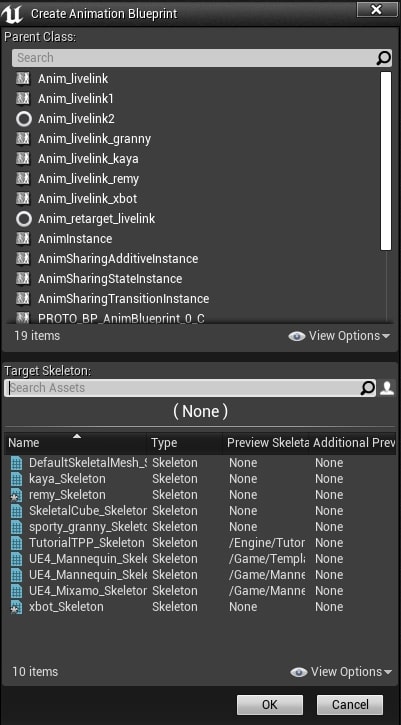401x725 pixels.
Task: Open View Options for the Target Skeleton list
Action: coord(340,672)
